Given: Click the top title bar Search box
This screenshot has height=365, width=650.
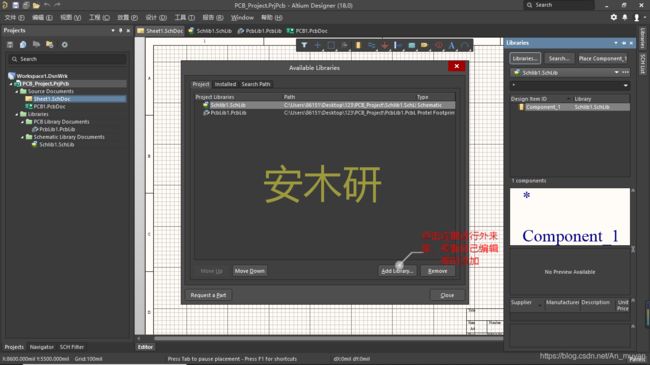Looking at the screenshot, I should coord(560,5).
